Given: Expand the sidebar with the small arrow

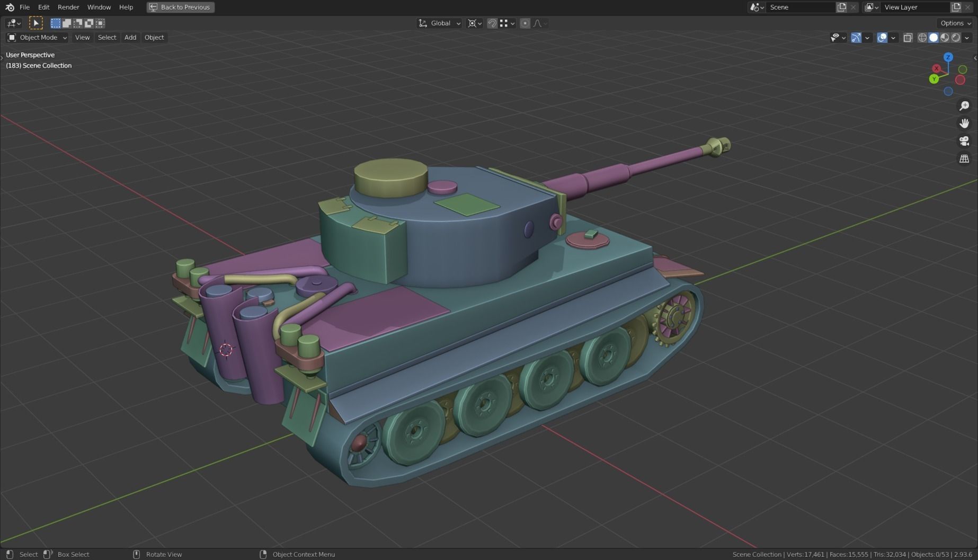Looking at the screenshot, I should [x=975, y=58].
